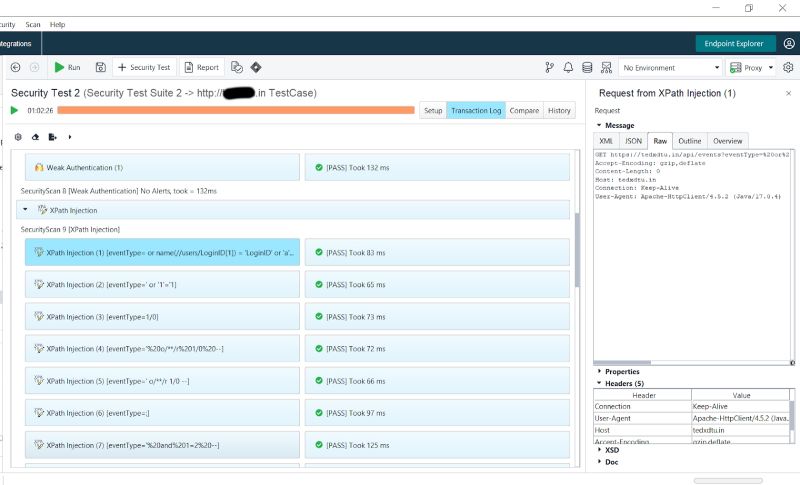Open the Proxy dropdown arrow
This screenshot has width=800, height=485.
point(770,67)
